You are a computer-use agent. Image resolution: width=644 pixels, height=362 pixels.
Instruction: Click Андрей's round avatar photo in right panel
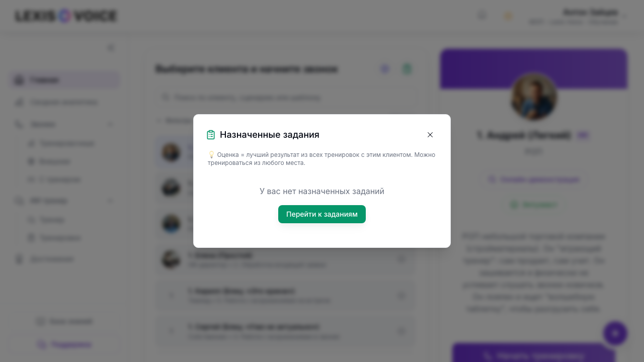click(x=534, y=97)
